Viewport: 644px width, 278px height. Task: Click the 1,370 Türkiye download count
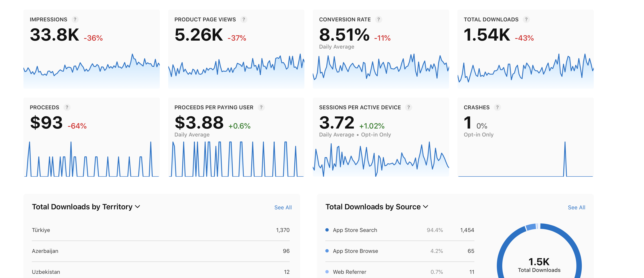(x=283, y=230)
